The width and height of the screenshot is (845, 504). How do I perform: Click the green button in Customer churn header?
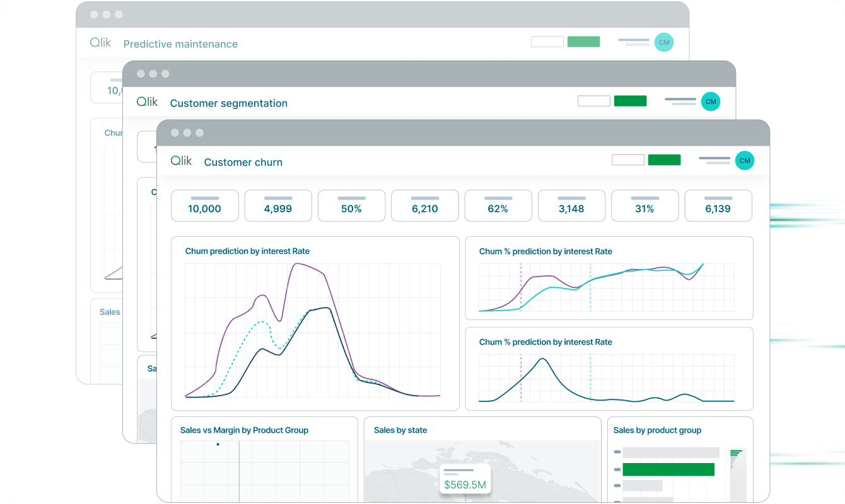[664, 160]
